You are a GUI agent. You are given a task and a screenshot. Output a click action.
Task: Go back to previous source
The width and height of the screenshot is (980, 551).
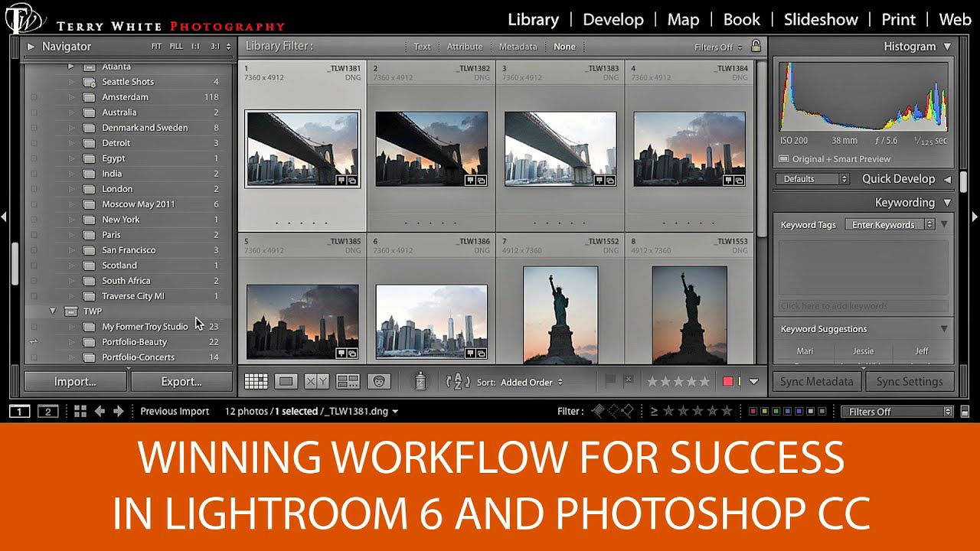click(x=100, y=412)
